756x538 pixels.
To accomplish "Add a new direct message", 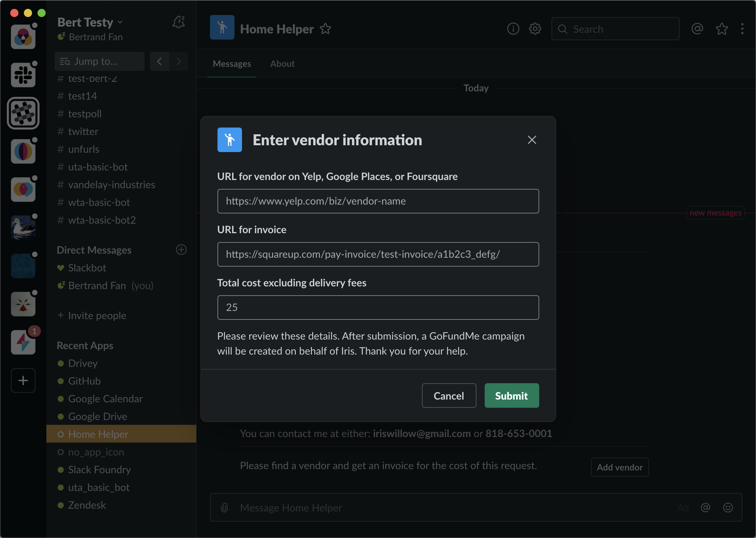I will coord(181,250).
